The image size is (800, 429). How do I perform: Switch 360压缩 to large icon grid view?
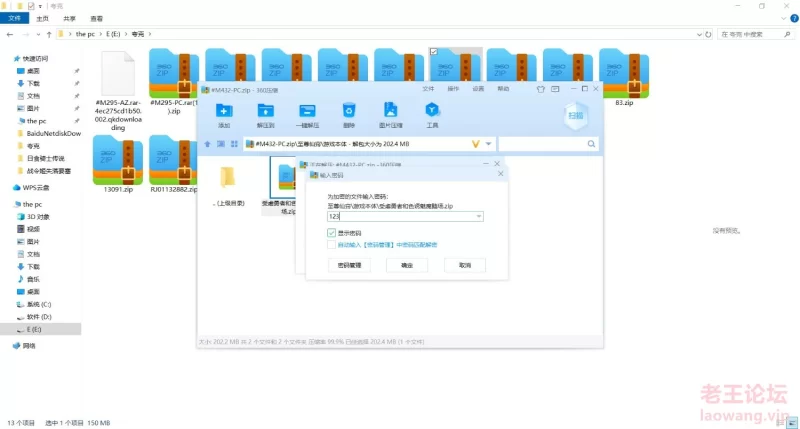[234, 144]
